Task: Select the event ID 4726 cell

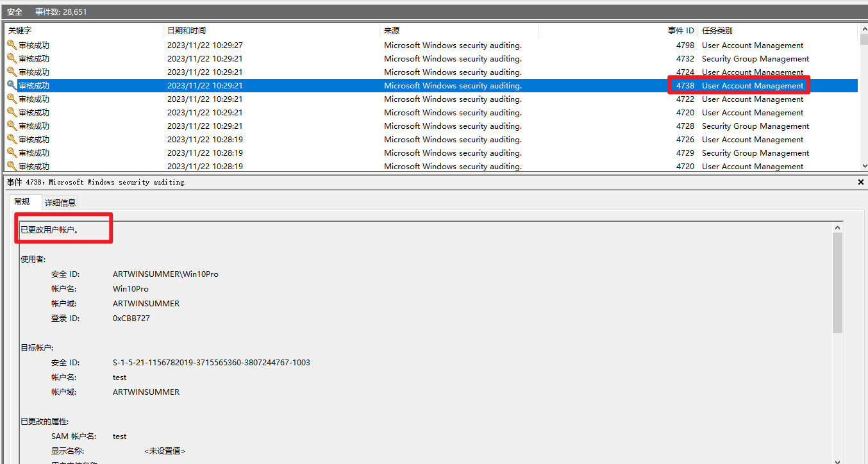Action: pos(685,140)
